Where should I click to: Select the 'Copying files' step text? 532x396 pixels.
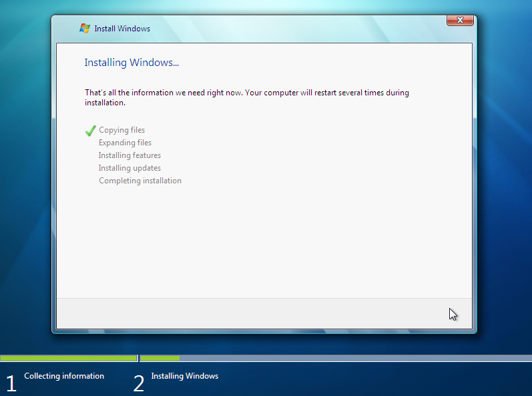pyautogui.click(x=121, y=130)
